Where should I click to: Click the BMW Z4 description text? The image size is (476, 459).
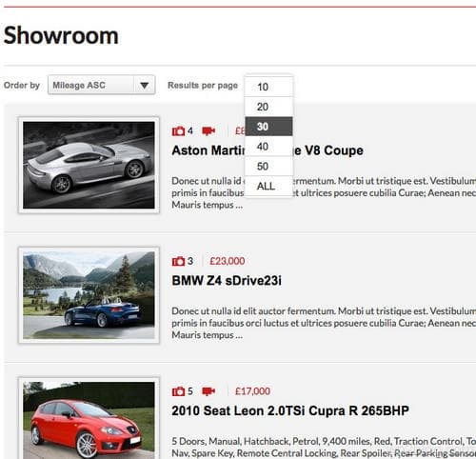(x=324, y=323)
